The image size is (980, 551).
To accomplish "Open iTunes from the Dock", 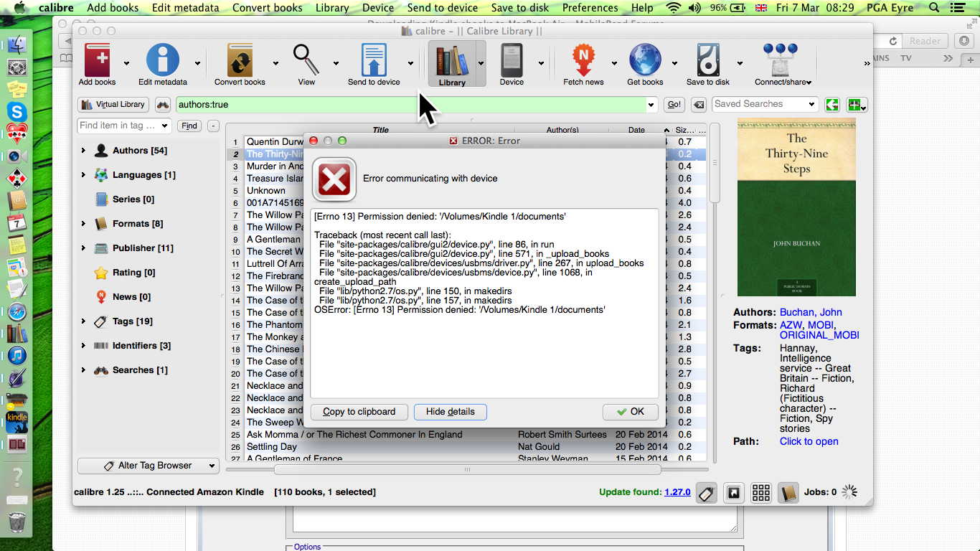I will point(17,356).
